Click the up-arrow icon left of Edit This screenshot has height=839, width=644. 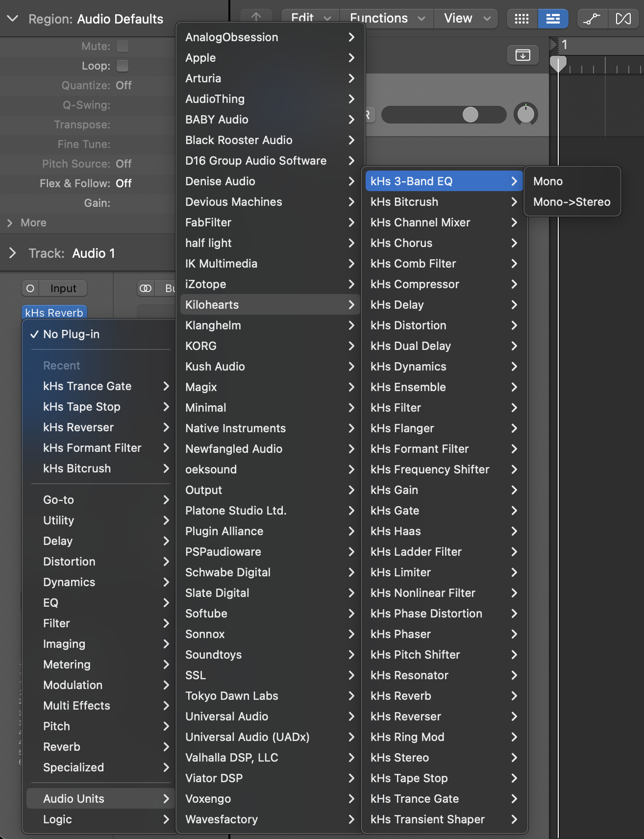256,18
